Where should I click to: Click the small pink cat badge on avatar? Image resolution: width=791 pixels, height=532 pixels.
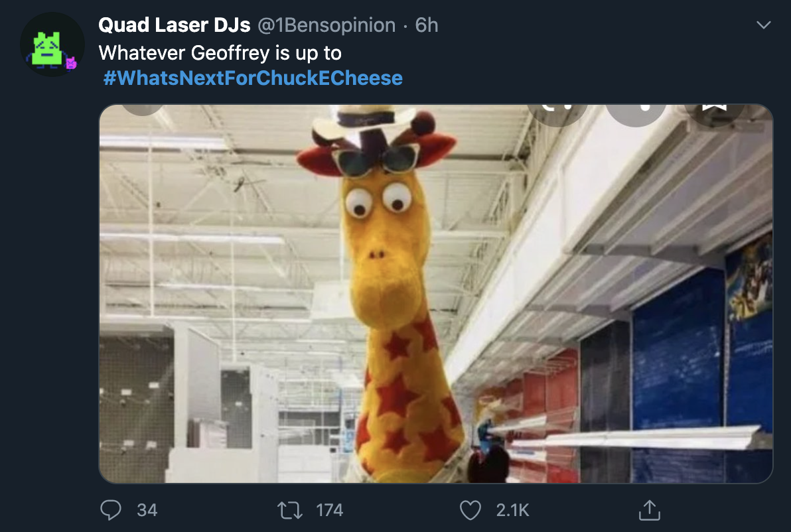pos(71,63)
